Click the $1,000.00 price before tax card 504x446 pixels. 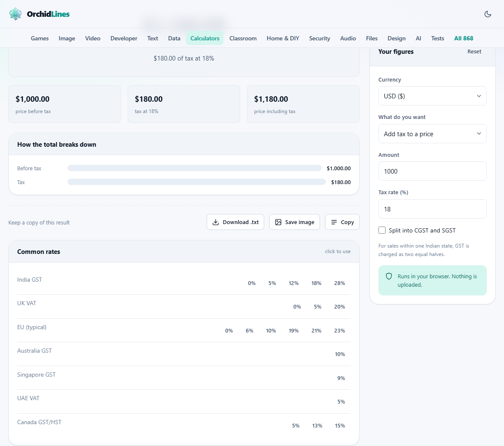[x=65, y=104]
